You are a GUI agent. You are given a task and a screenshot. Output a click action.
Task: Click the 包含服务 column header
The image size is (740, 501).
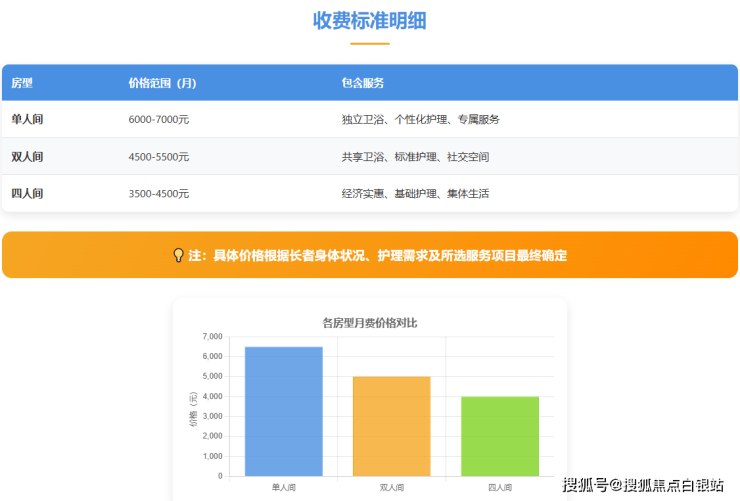click(x=363, y=83)
